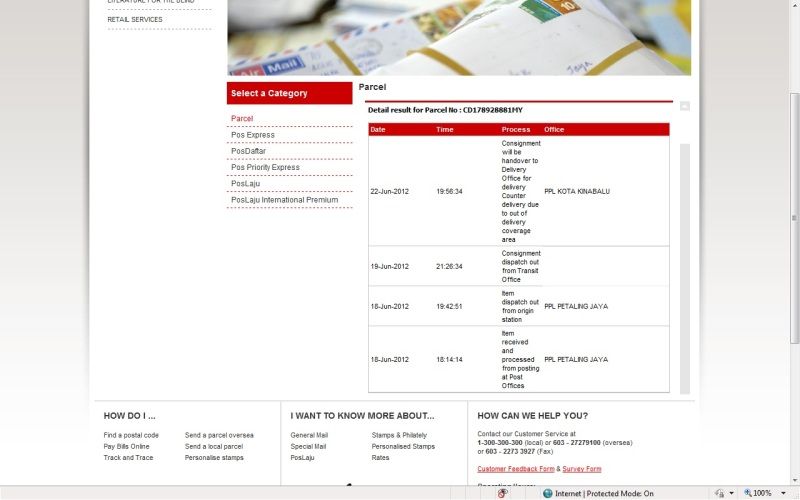Click the Internet zone globe icon
800x500 pixels.
[548, 493]
